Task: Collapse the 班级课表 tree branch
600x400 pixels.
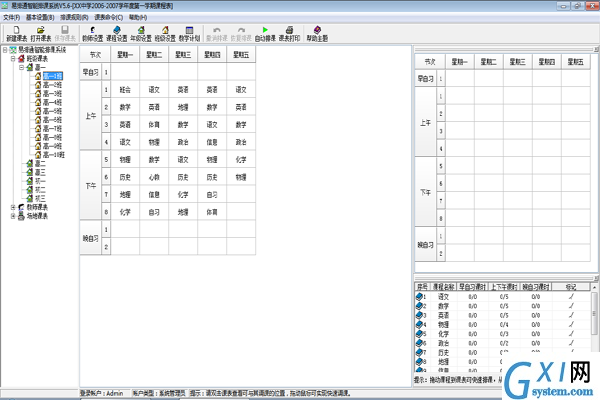Action: (13, 59)
